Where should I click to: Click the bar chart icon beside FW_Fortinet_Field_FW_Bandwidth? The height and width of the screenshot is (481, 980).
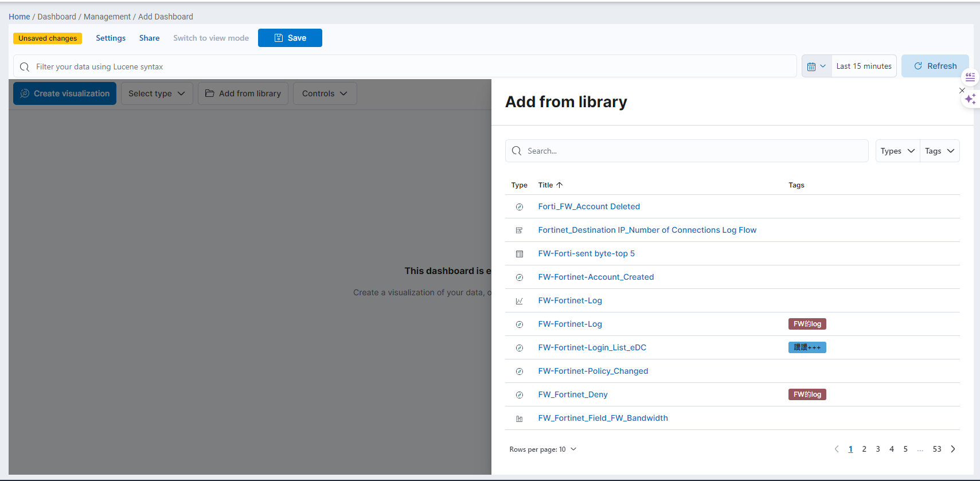pos(520,419)
